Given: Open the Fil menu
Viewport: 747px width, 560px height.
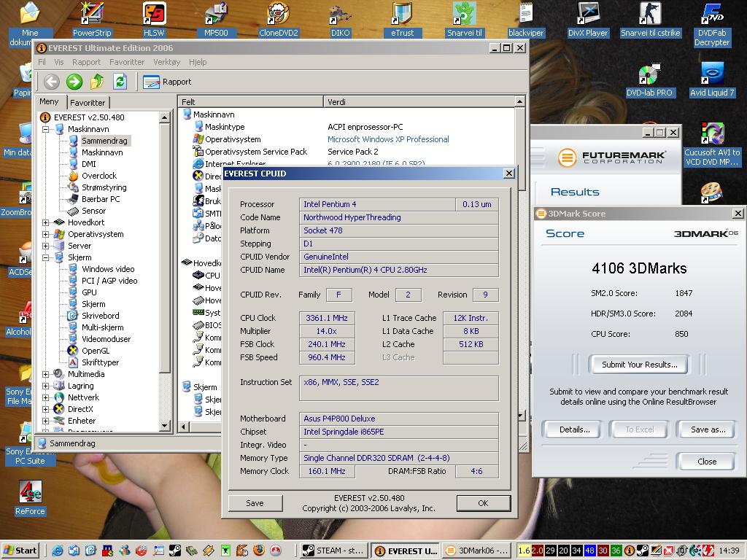Looking at the screenshot, I should click(42, 62).
